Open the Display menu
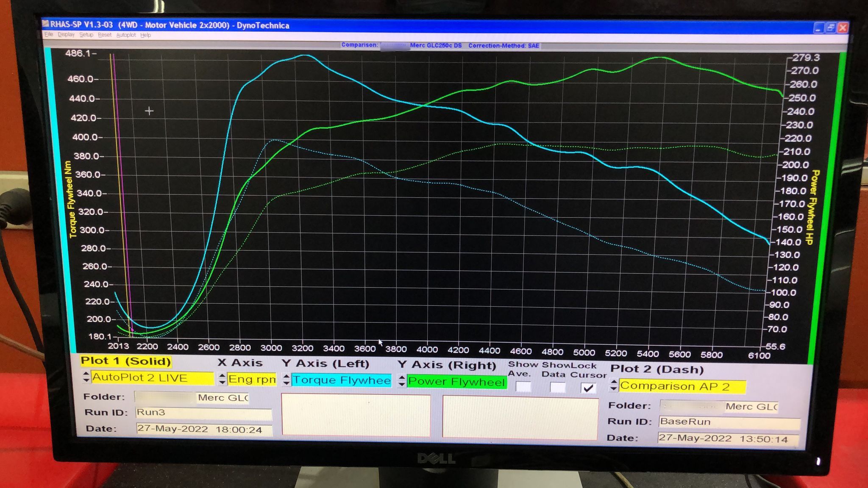Screen dimensions: 868x488 tap(66, 35)
